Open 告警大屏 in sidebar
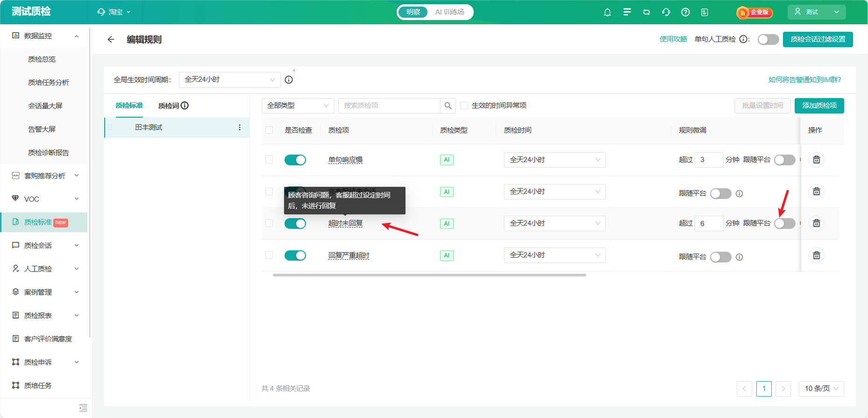868x418 pixels. pos(42,129)
